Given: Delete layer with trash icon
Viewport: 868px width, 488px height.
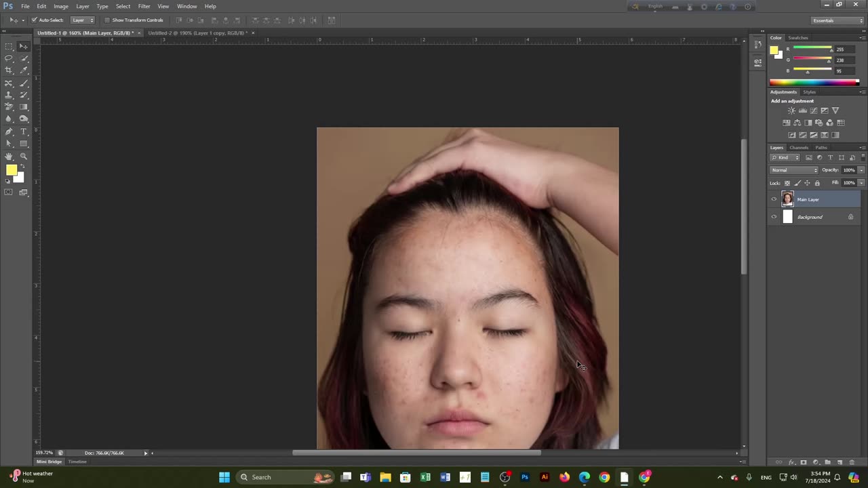Looking at the screenshot, I should click(x=852, y=462).
